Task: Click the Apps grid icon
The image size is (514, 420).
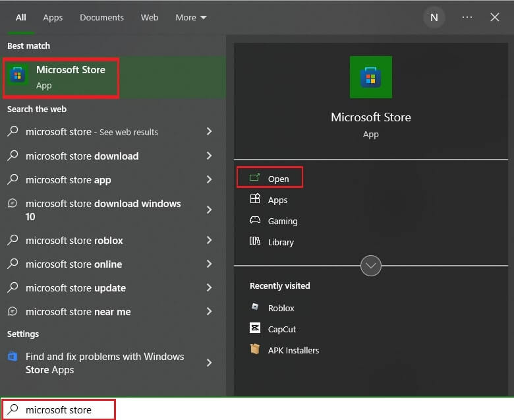Action: pyautogui.click(x=255, y=198)
